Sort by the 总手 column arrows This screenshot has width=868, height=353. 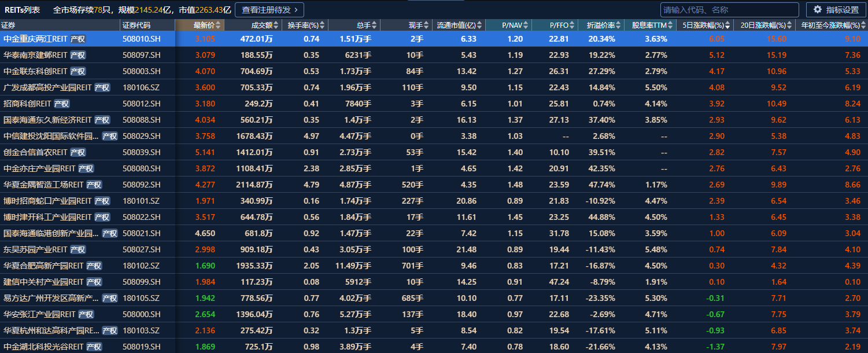pos(375,25)
